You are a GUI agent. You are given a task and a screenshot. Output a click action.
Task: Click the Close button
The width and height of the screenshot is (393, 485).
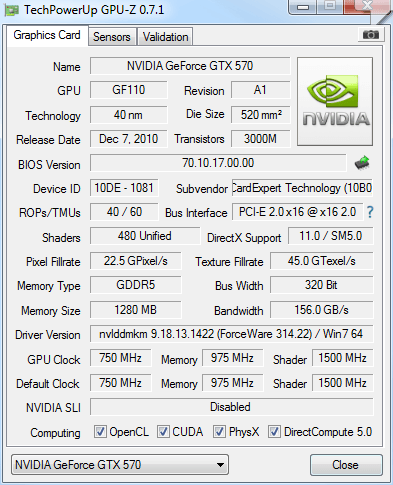coord(346,464)
